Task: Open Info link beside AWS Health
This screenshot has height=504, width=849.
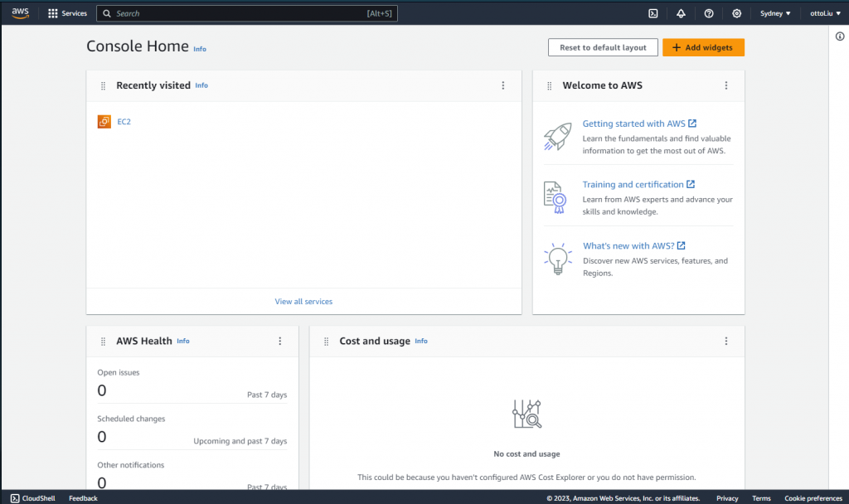Action: [183, 341]
